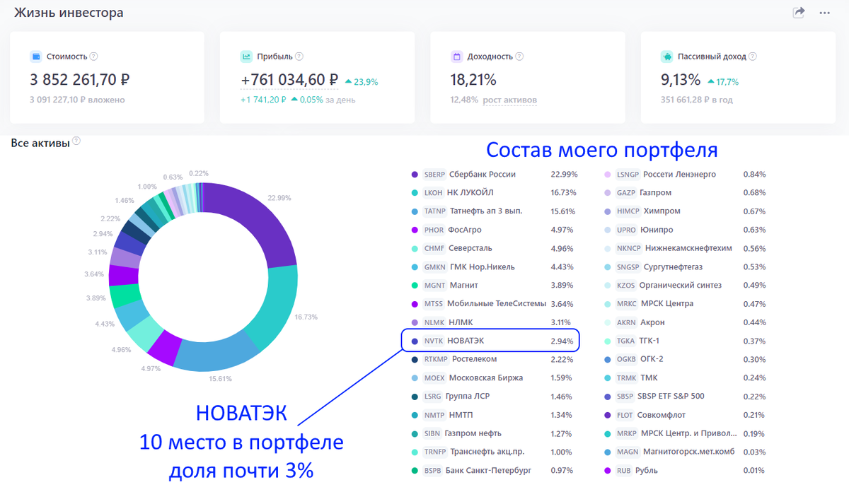Click the Северсталь asset name
The image size is (849, 504).
point(470,249)
